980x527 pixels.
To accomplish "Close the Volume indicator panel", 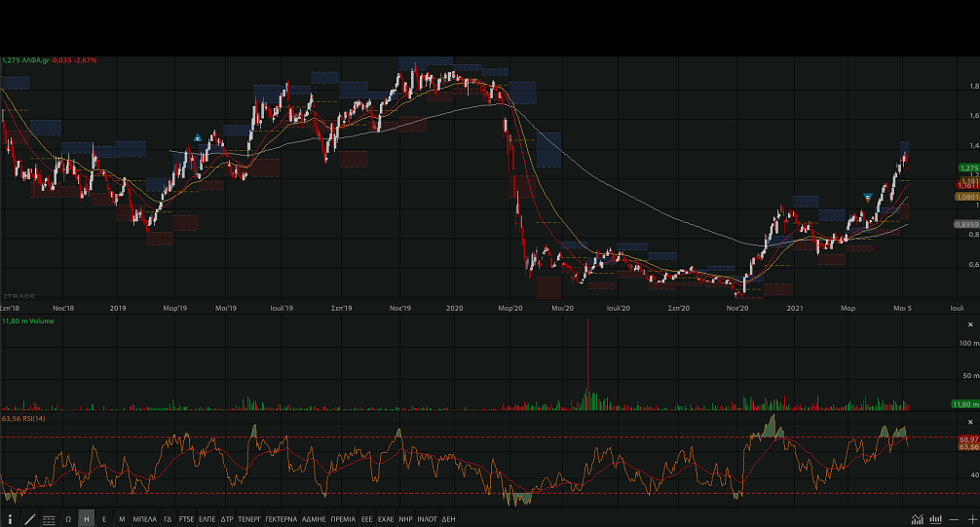I will click(x=970, y=323).
